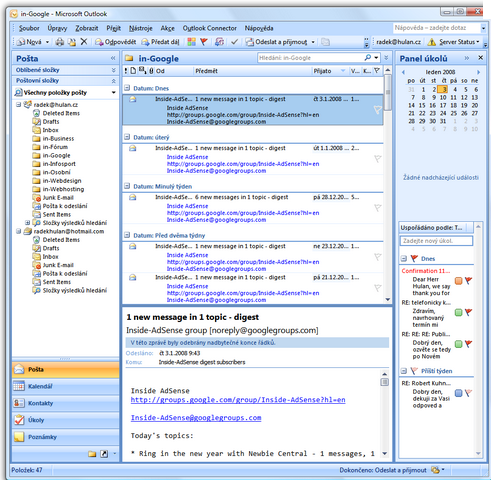
Task: Click the red Follow Up flag in the toolbar
Action: point(204,42)
